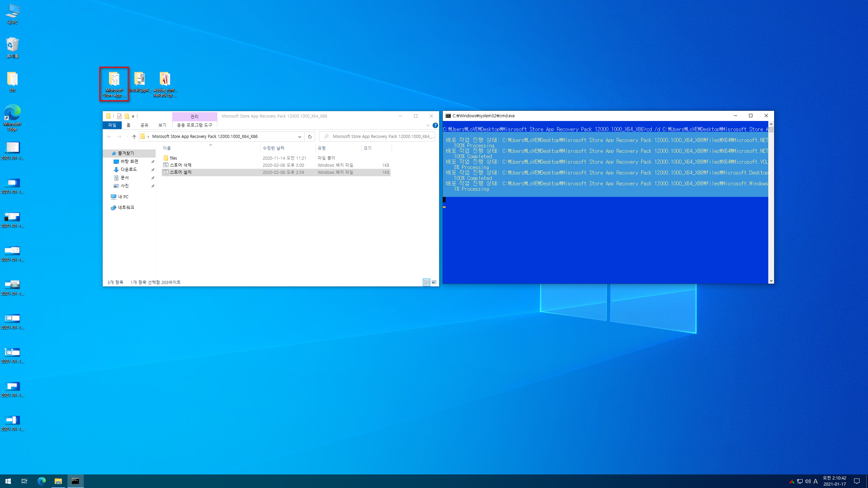Open the Help question mark icon
This screenshot has width=868, height=488.
(x=435, y=125)
